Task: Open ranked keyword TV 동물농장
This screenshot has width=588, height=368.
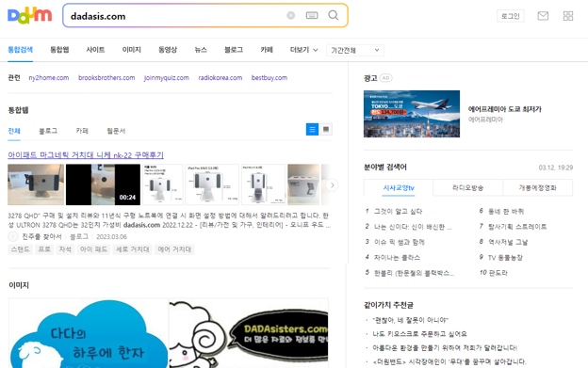Action: pyautogui.click(x=505, y=258)
